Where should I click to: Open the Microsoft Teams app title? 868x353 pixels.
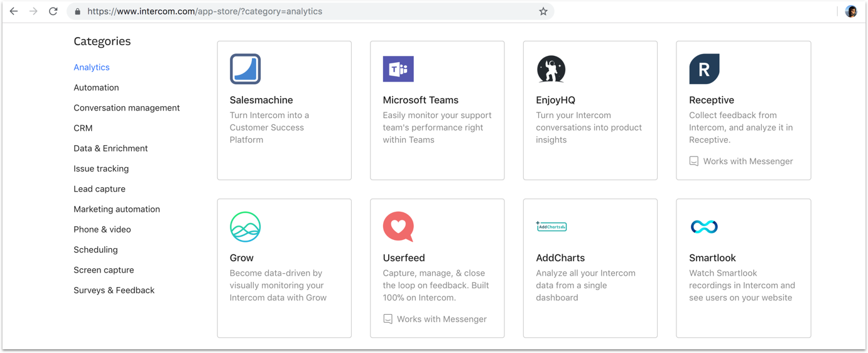pyautogui.click(x=421, y=100)
